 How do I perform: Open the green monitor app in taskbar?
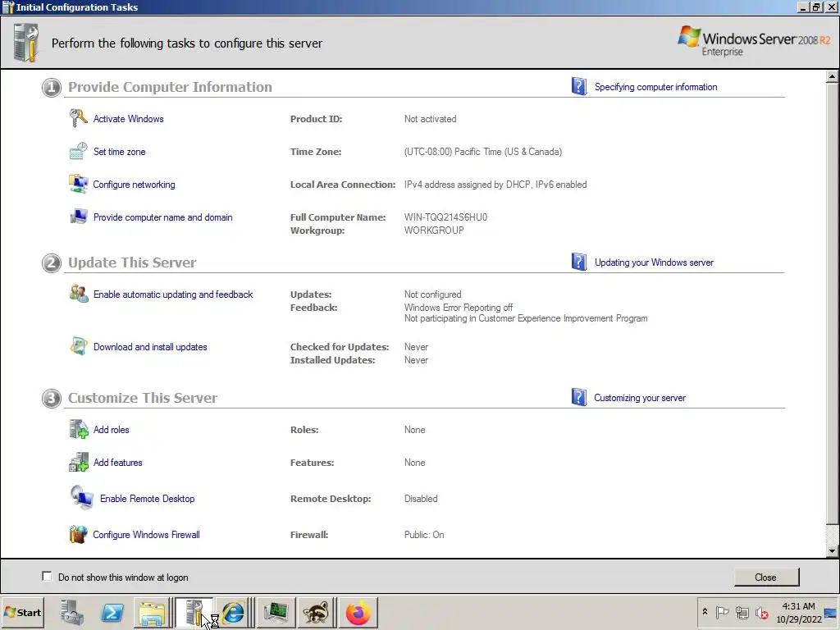coord(276,612)
